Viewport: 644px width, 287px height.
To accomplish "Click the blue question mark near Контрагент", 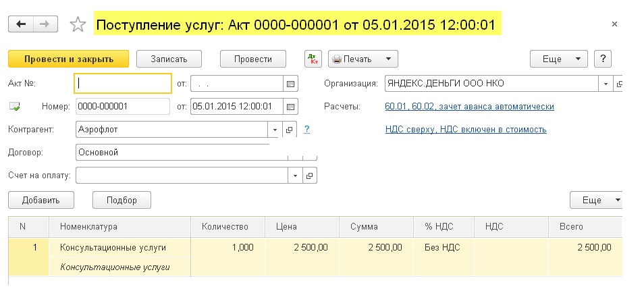I will click(306, 130).
